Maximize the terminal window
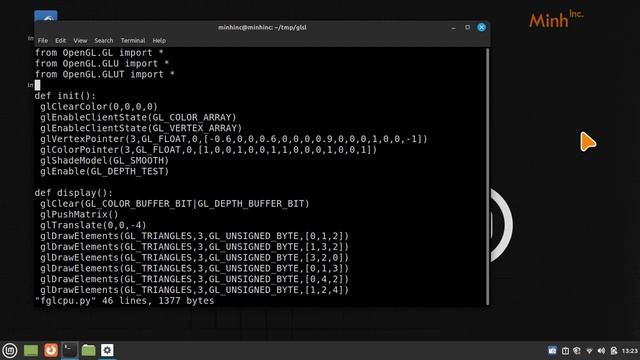Image resolution: width=640 pixels, height=360 pixels. tap(467, 27)
